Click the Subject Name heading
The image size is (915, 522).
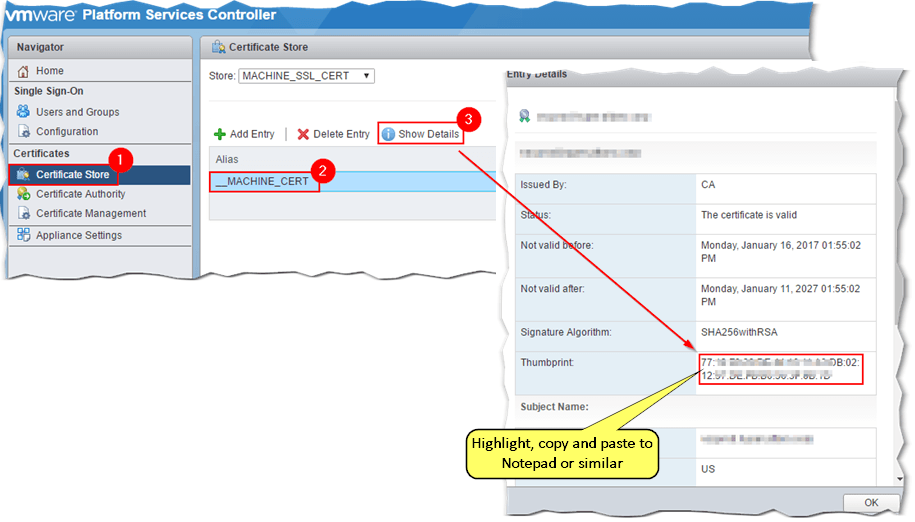click(554, 407)
